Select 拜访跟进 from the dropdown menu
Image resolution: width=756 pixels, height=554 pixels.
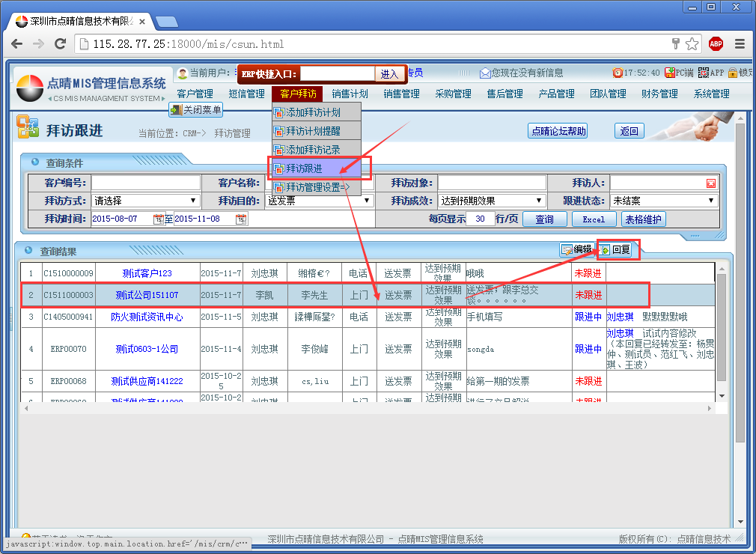point(316,168)
